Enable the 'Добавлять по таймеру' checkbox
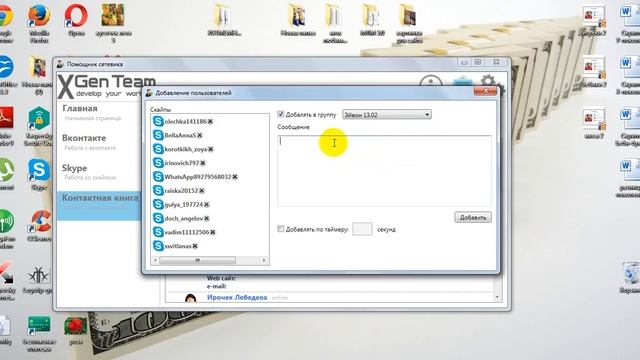Viewport: 640px width, 360px height. (x=280, y=229)
